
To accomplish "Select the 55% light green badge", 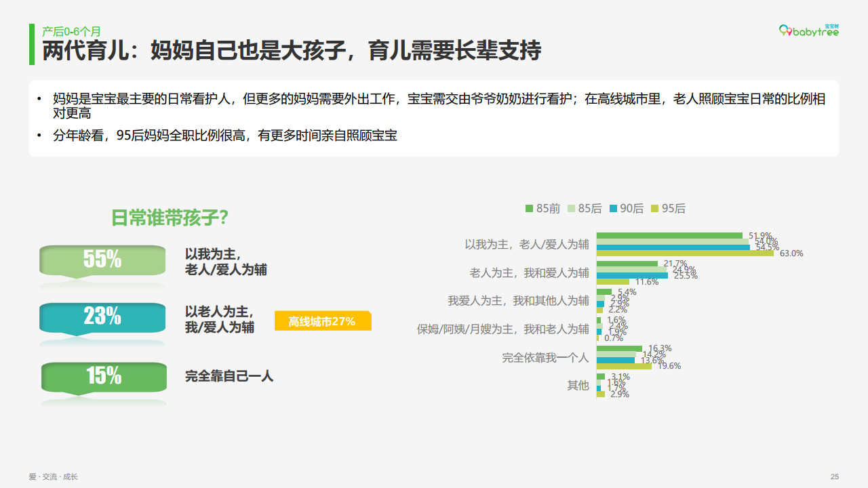I will pos(102,260).
